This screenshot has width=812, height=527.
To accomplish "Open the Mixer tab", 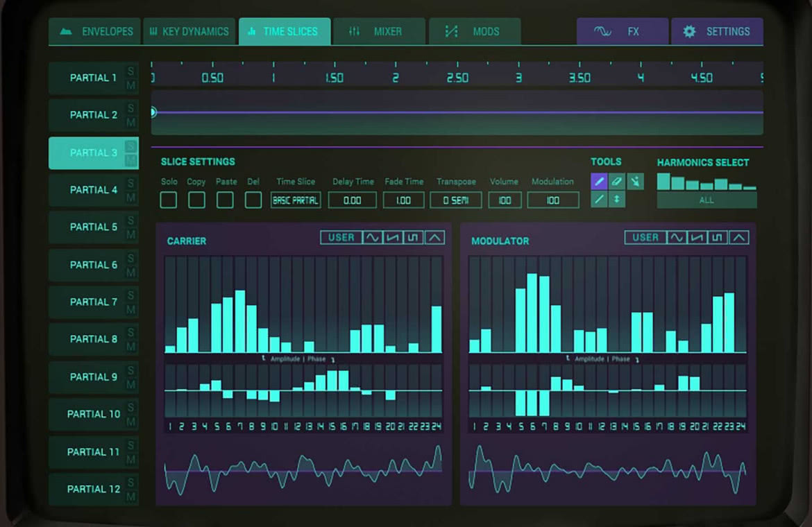I will (x=379, y=31).
